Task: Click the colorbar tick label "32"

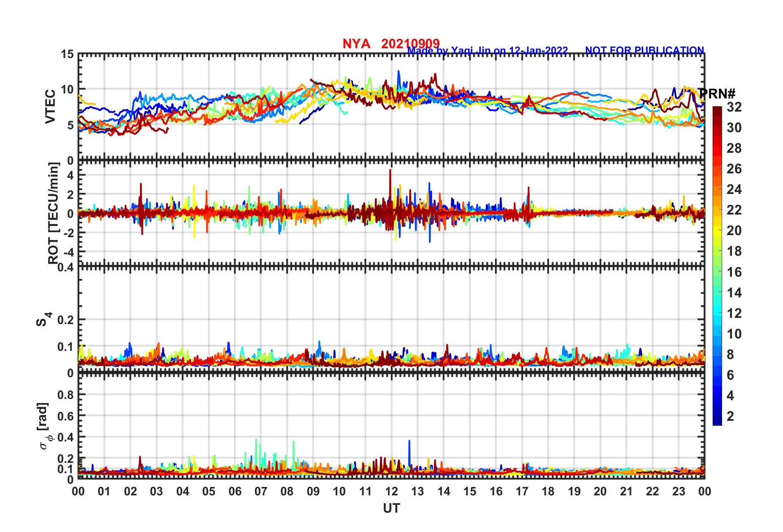Action: point(734,107)
